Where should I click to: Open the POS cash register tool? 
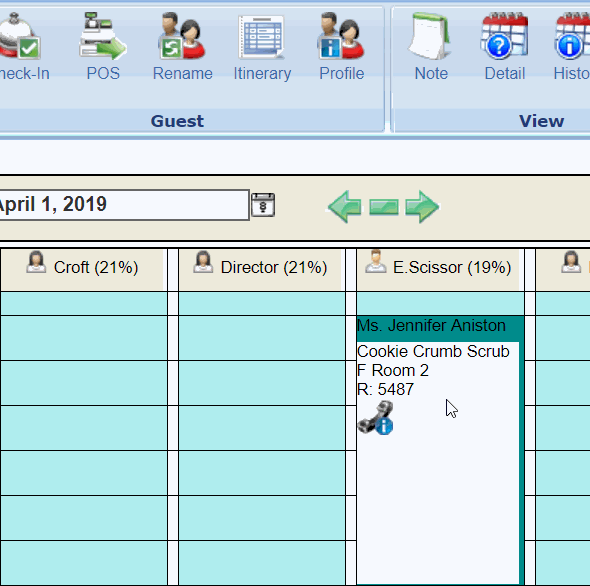tap(103, 36)
